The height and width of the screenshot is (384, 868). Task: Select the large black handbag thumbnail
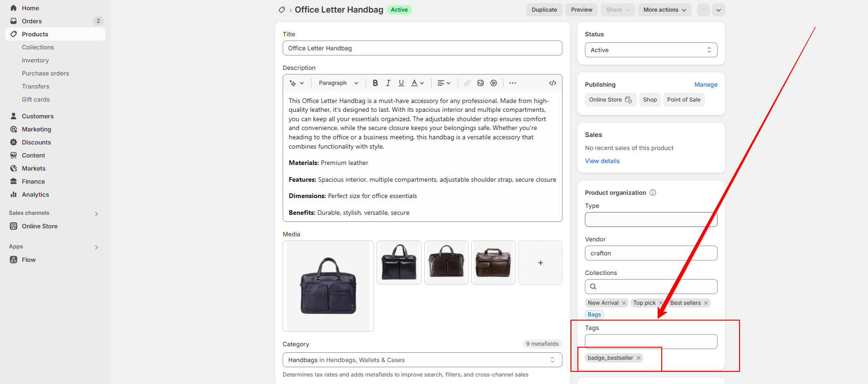click(328, 286)
